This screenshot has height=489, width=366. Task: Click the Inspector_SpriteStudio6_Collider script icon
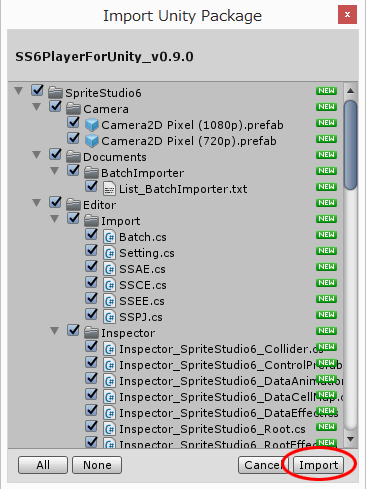109,349
